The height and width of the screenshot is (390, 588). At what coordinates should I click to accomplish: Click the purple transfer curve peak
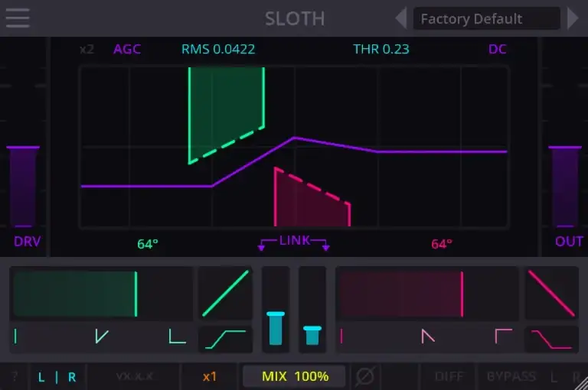[x=294, y=138]
